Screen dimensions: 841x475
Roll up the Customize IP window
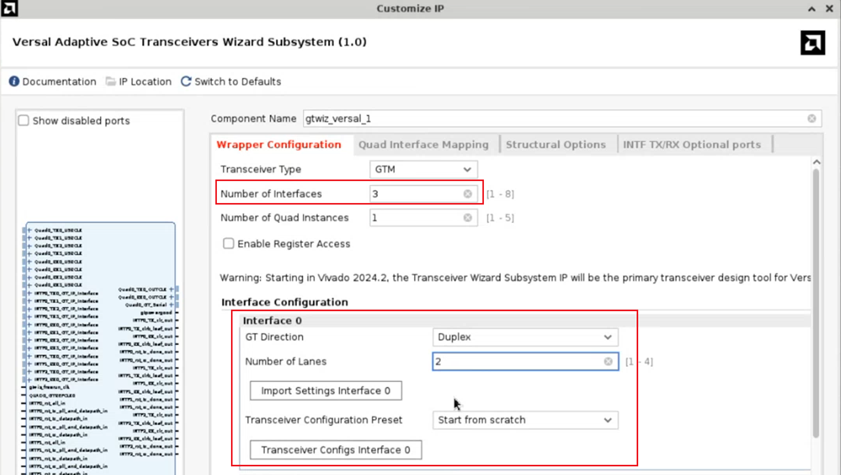pyautogui.click(x=812, y=9)
